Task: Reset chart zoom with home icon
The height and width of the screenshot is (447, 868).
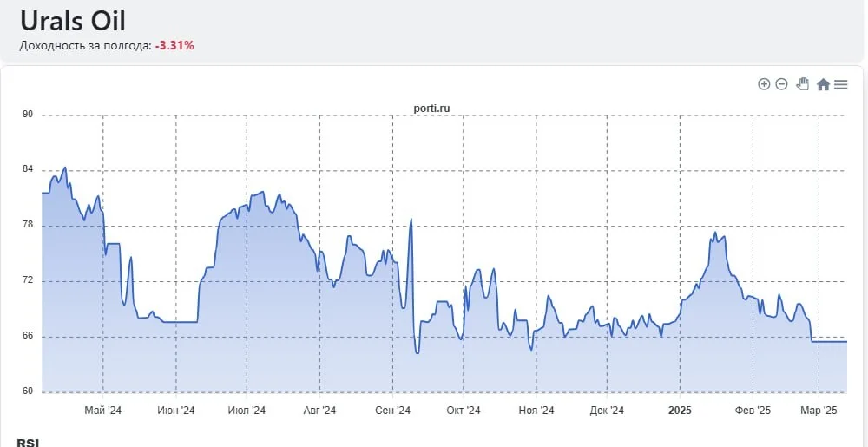Action: (823, 84)
